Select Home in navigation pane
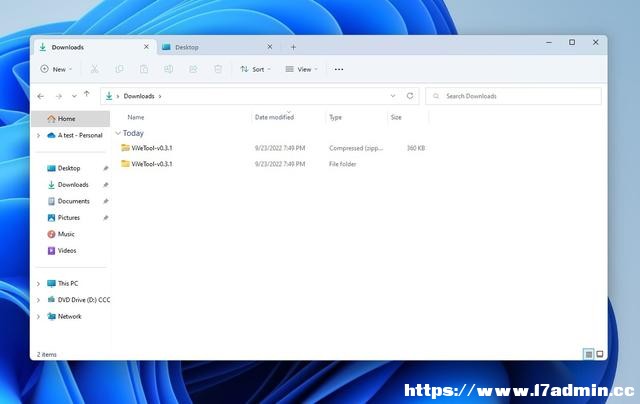 [x=71, y=119]
